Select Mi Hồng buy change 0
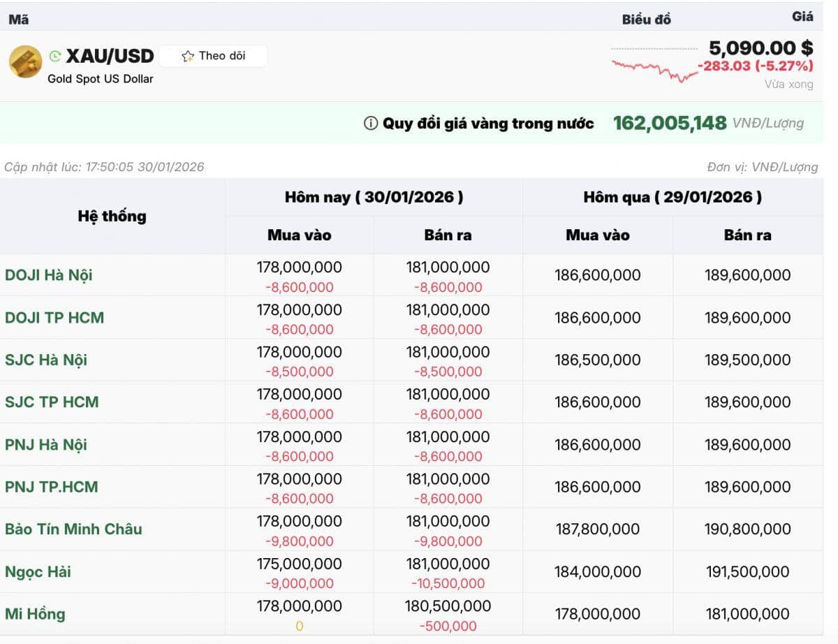 click(300, 627)
